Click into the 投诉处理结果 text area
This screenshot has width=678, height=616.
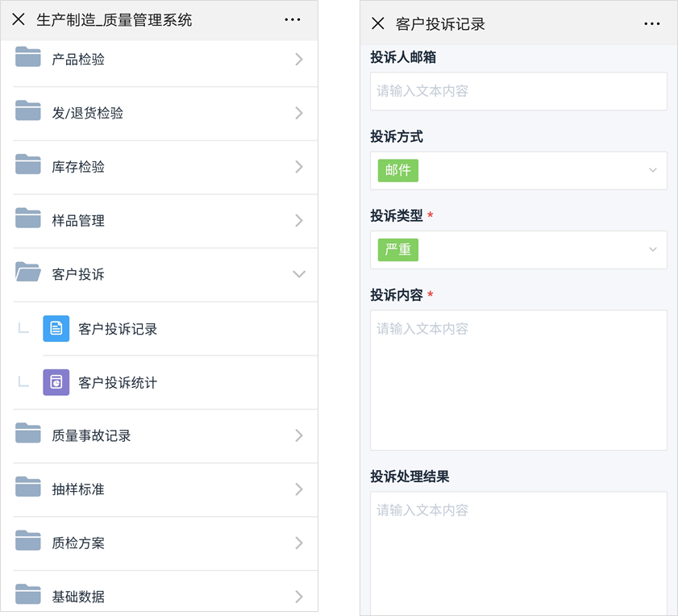[x=518, y=553]
